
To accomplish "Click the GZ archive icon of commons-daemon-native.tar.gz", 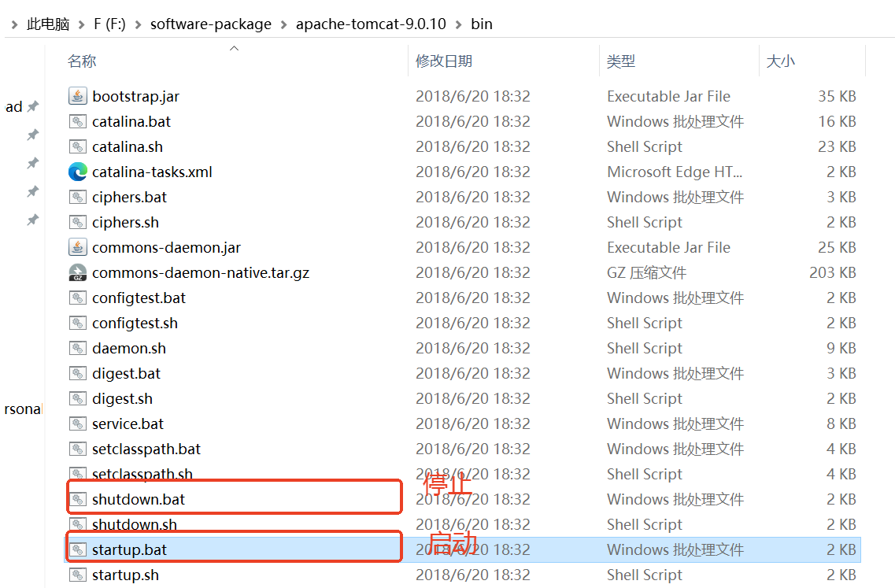I will pyautogui.click(x=78, y=272).
